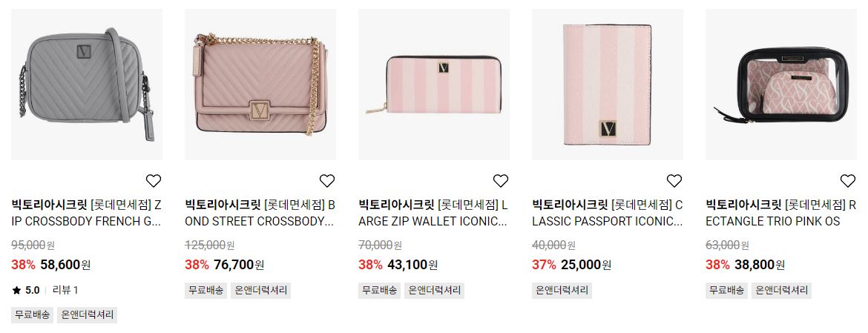Open BOND STREET CROSSBODY product title
Screen dimensions: 868x333
pyautogui.click(x=260, y=213)
